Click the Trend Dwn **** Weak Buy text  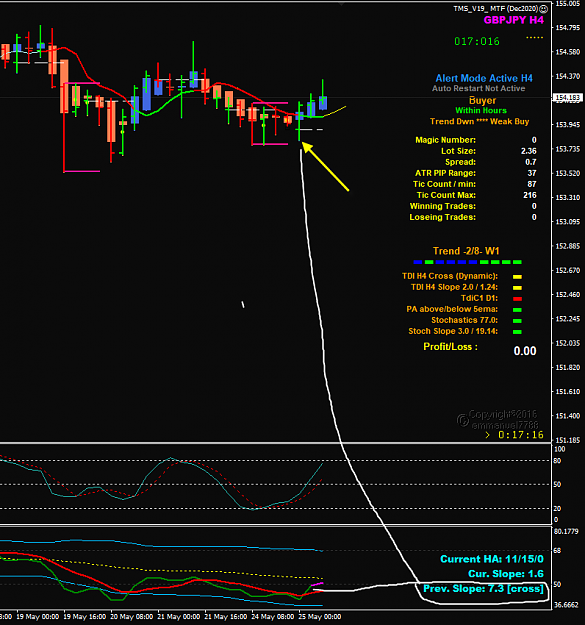point(479,122)
